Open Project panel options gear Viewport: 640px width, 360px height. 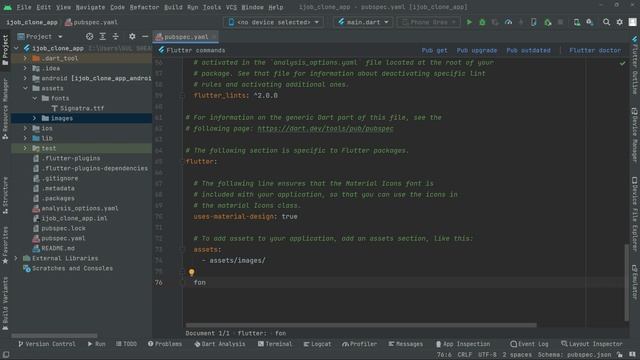(132, 36)
